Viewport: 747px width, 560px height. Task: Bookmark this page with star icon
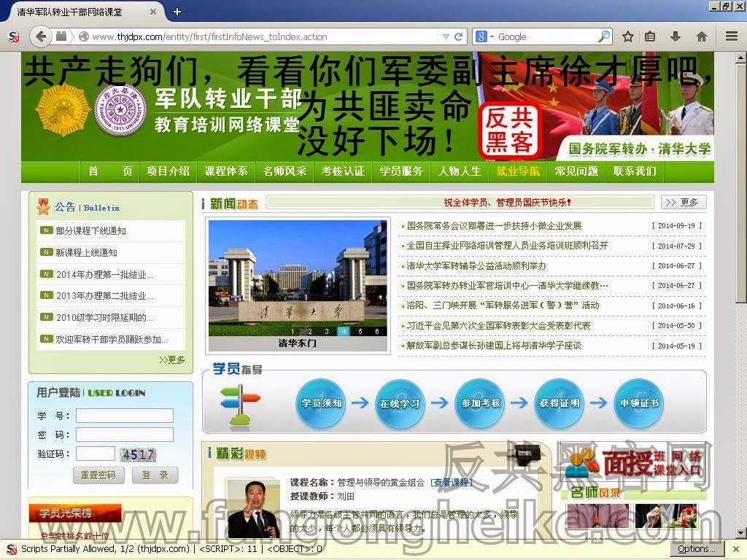tap(628, 36)
